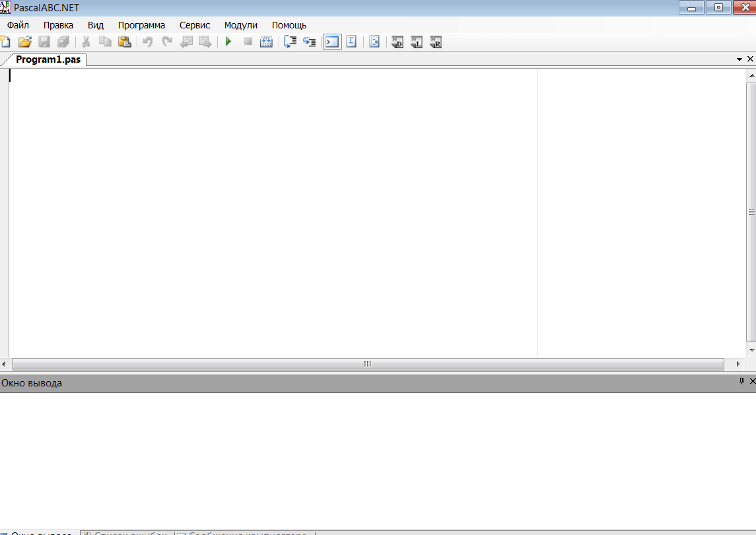Open the Вид menu
The width and height of the screenshot is (756, 535).
(x=96, y=25)
